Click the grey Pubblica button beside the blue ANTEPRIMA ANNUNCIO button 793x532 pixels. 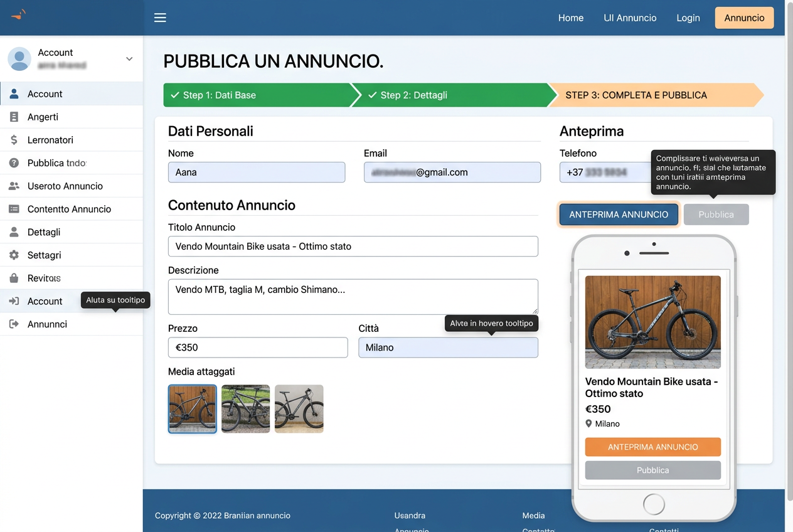(x=716, y=215)
